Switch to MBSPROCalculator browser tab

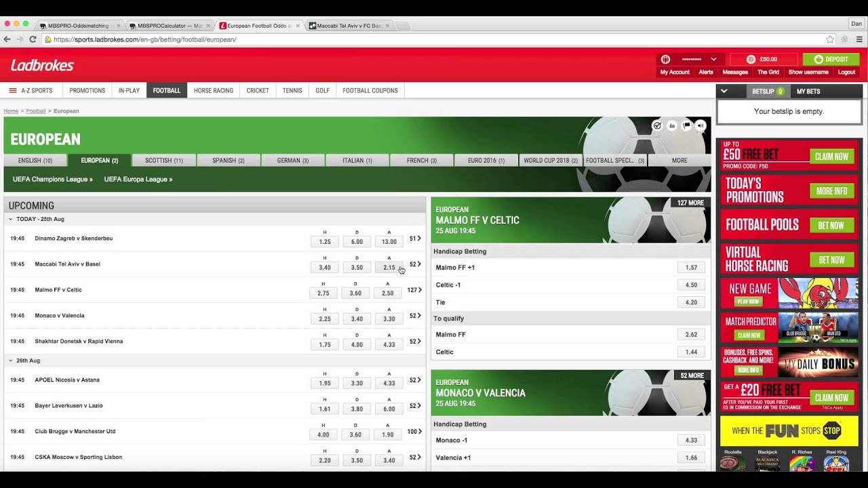[170, 26]
